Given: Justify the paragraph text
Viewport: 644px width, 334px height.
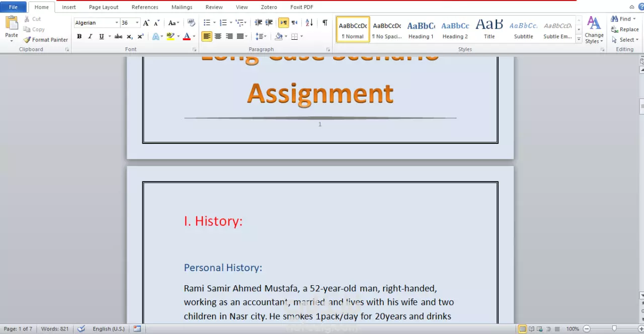Looking at the screenshot, I should click(240, 36).
